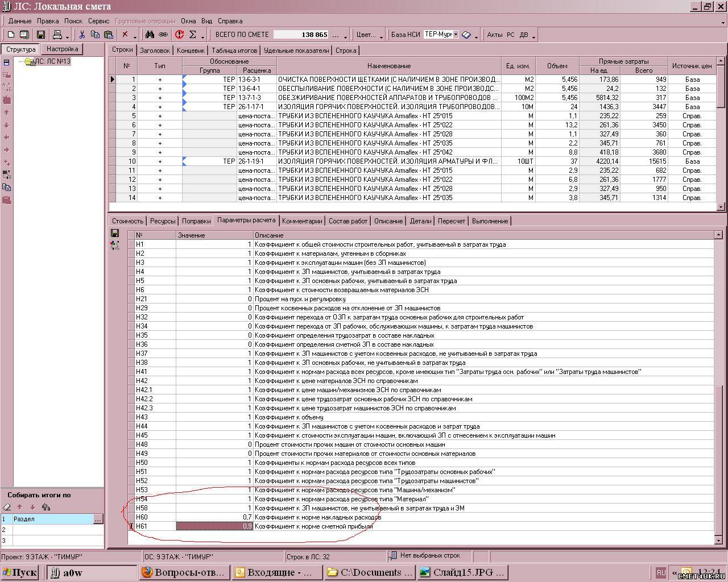The height and width of the screenshot is (582, 728).
Task: Click the binoculars Find icon
Action: coord(150,35)
